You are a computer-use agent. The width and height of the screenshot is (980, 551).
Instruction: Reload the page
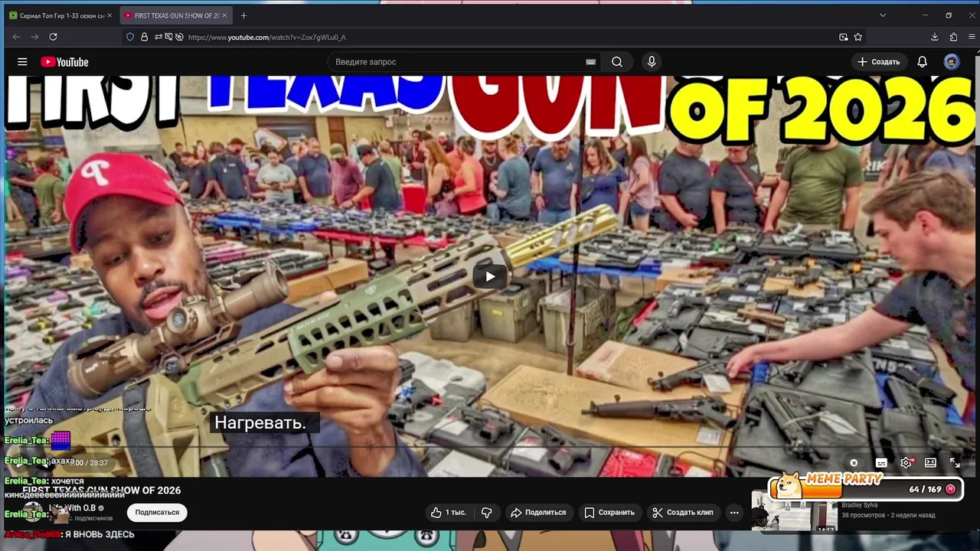click(x=53, y=37)
